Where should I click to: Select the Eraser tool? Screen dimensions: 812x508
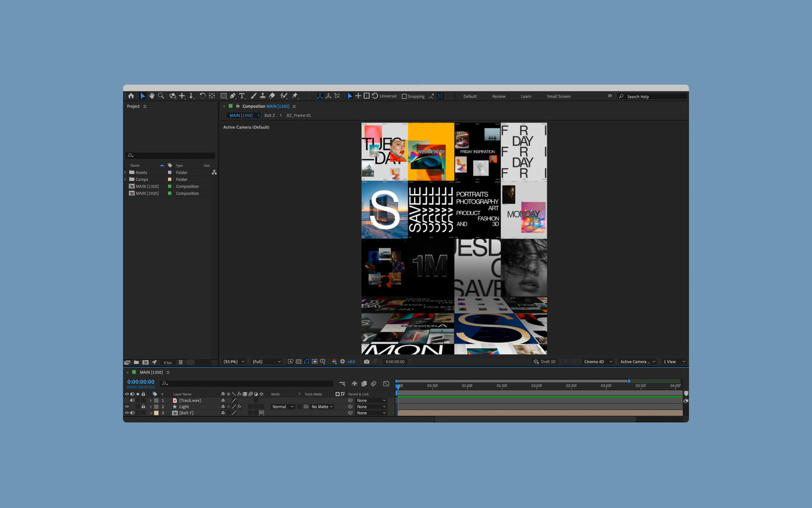(272, 96)
